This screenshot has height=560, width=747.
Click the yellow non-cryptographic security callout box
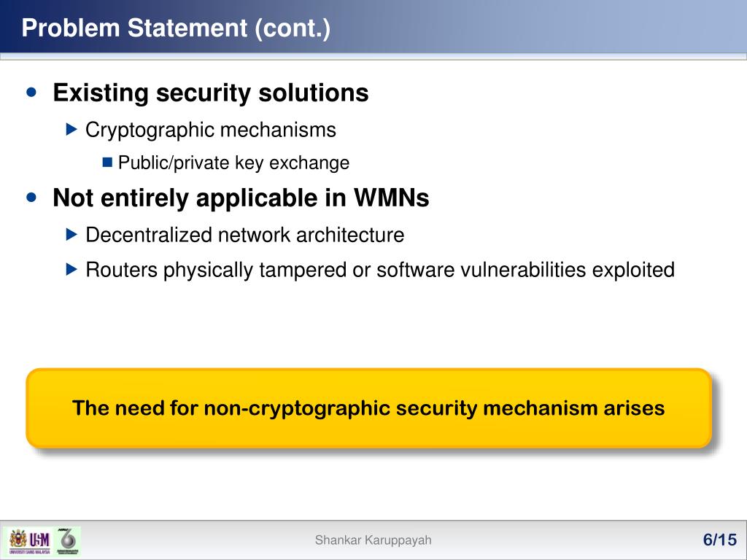pyautogui.click(x=368, y=408)
